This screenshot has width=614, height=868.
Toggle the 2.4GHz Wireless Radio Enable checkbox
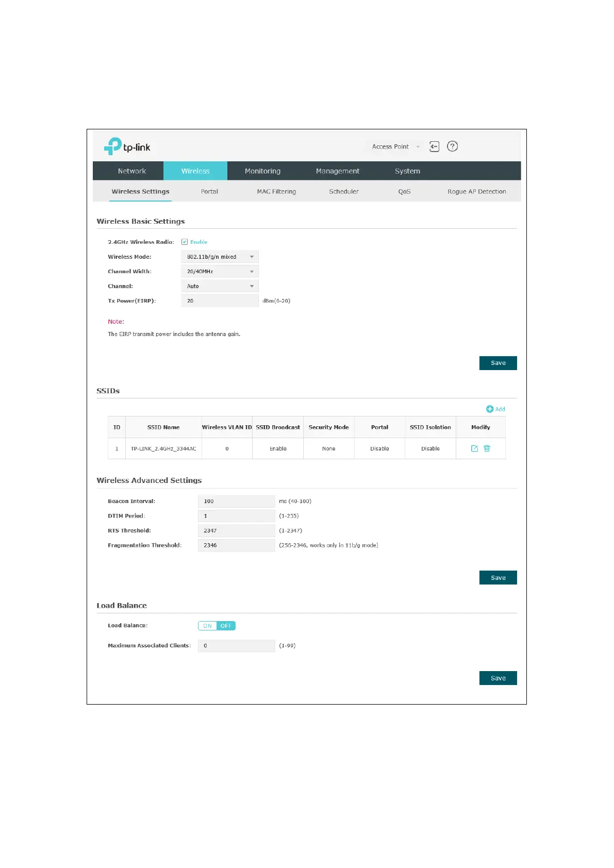pos(185,242)
